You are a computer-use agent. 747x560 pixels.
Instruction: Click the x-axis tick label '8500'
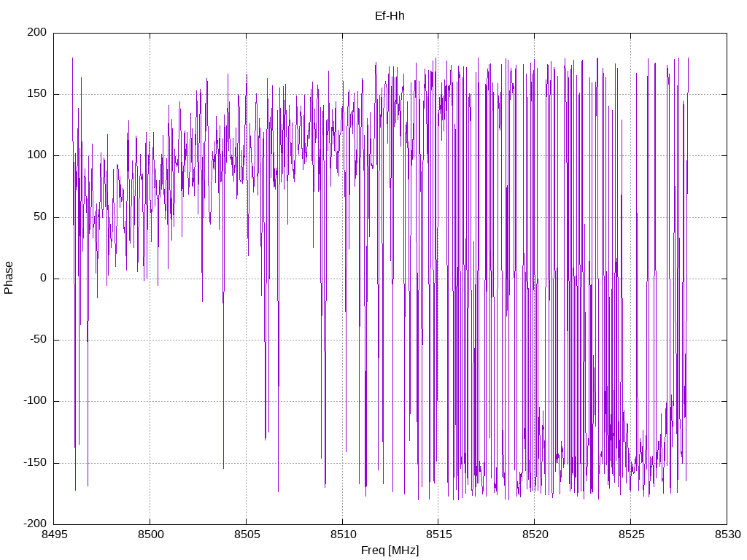(150, 534)
